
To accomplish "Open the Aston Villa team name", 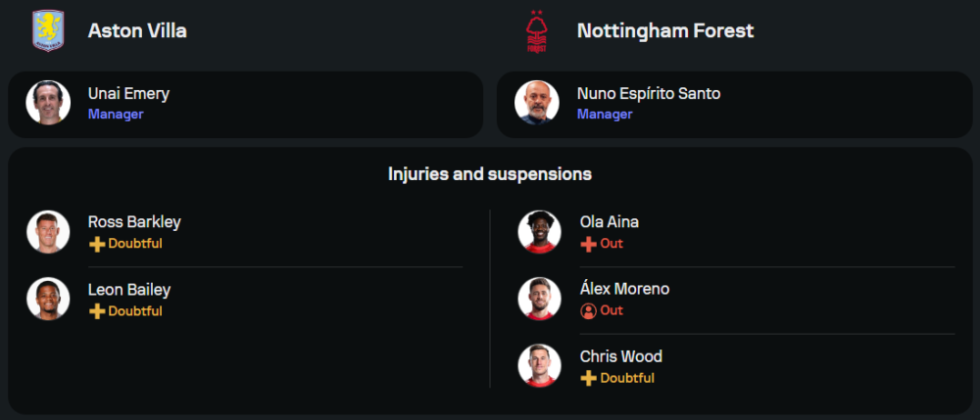I will 137,30.
